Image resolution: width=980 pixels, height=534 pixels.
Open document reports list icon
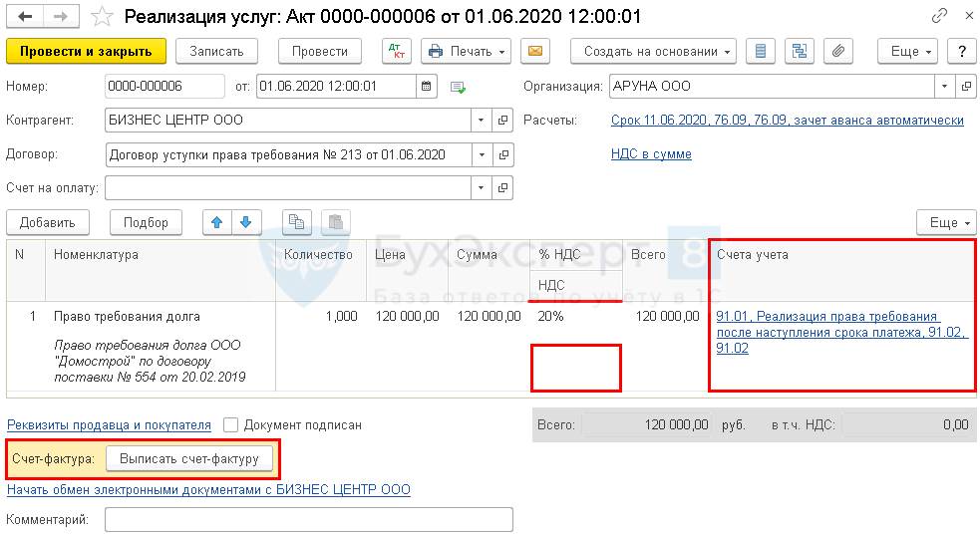tap(760, 51)
